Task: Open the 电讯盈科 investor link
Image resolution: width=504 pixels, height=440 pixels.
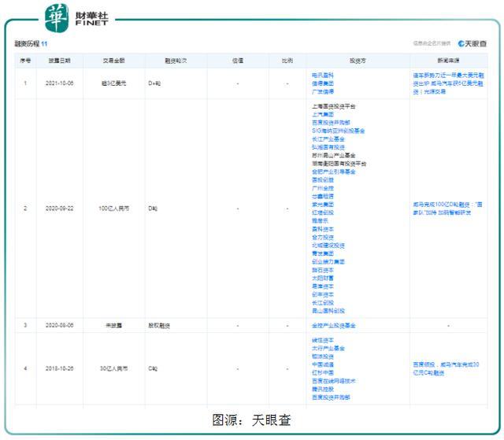Action: [x=323, y=75]
